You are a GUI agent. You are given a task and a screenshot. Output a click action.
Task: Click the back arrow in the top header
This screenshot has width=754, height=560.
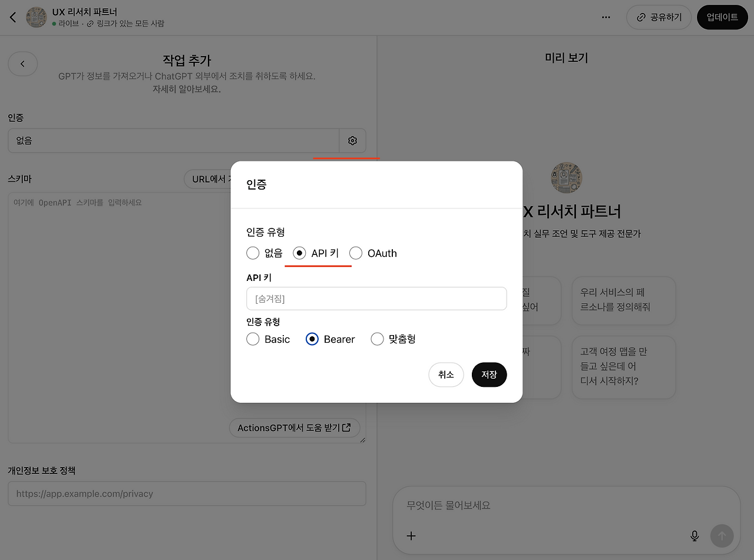click(12, 17)
